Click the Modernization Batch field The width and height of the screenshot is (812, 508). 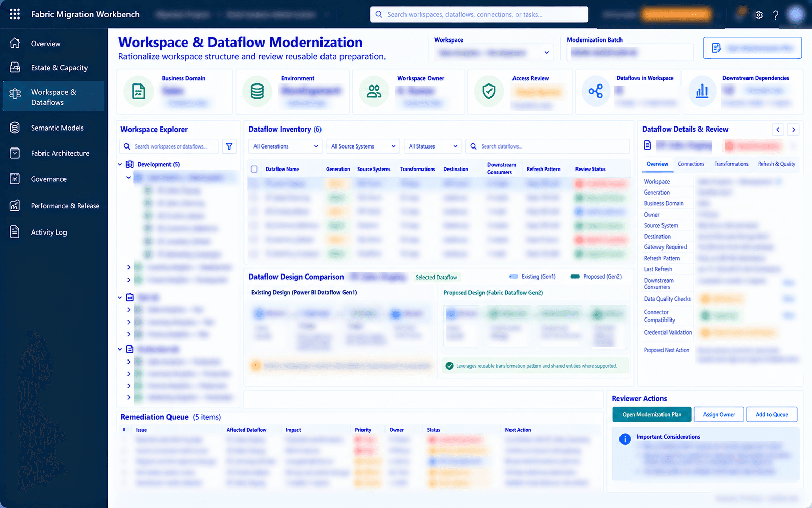[x=630, y=52]
